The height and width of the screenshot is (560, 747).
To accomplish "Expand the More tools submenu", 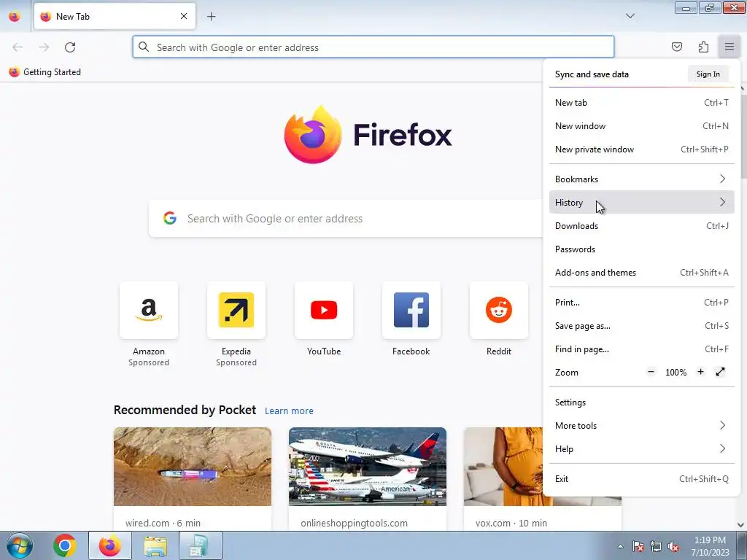I will pos(642,426).
